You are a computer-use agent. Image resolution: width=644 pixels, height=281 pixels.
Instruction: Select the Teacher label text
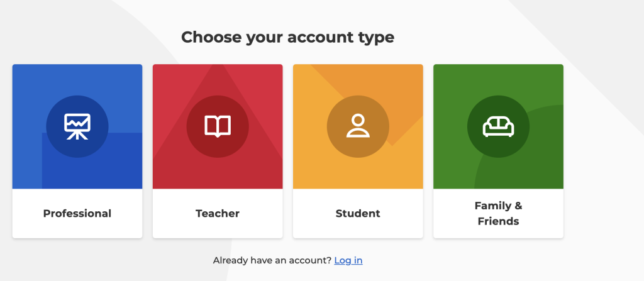(218, 214)
